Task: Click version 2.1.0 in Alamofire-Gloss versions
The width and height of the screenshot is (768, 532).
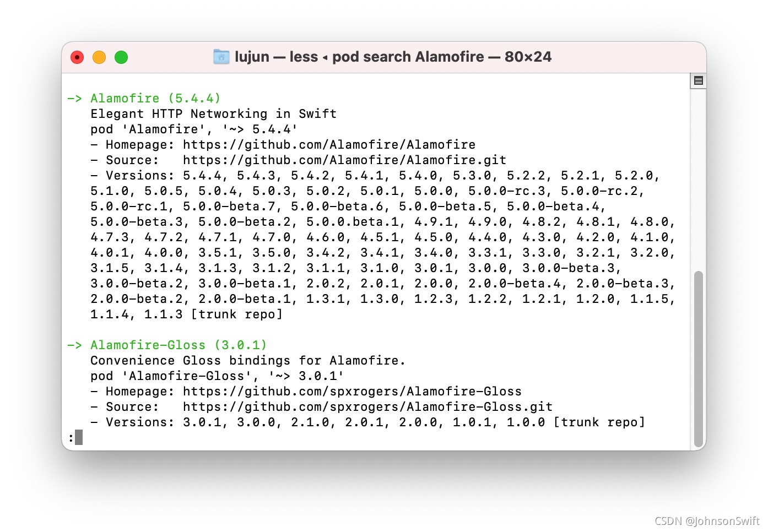Action: click(310, 422)
